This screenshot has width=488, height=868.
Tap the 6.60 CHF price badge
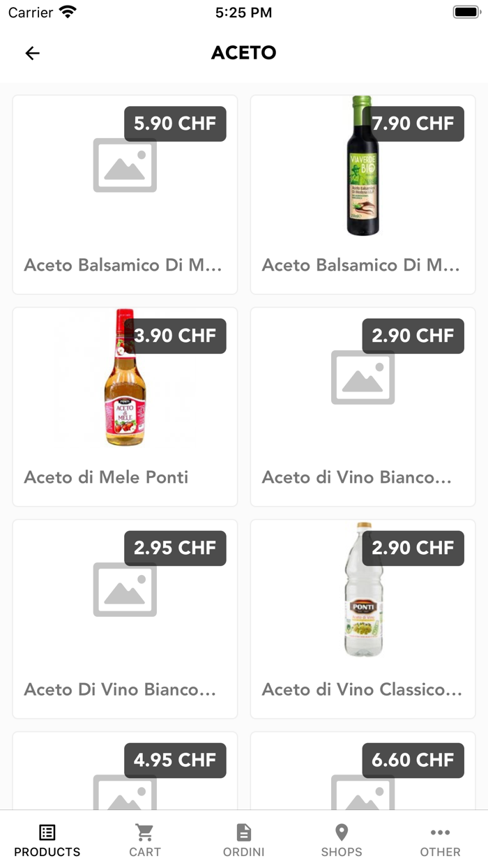pyautogui.click(x=413, y=761)
